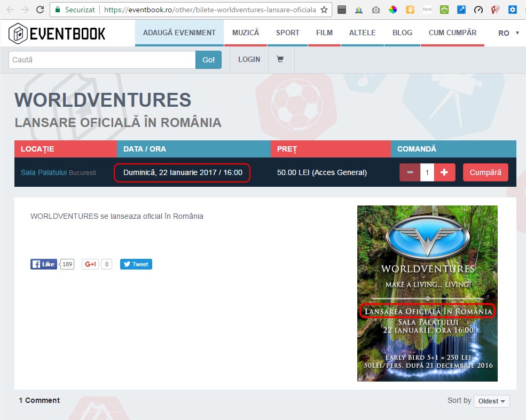Go to the Sport menu
This screenshot has height=420, width=526.
[x=287, y=33]
